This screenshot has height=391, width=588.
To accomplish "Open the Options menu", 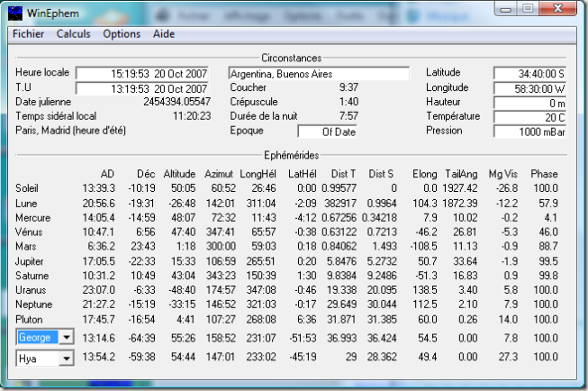I will pyautogui.click(x=122, y=34).
